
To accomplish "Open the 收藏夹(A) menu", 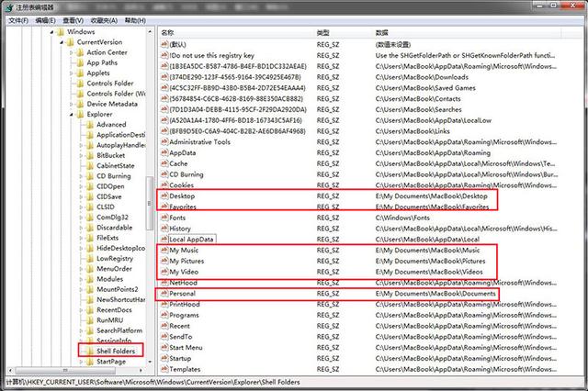I will click(104, 20).
